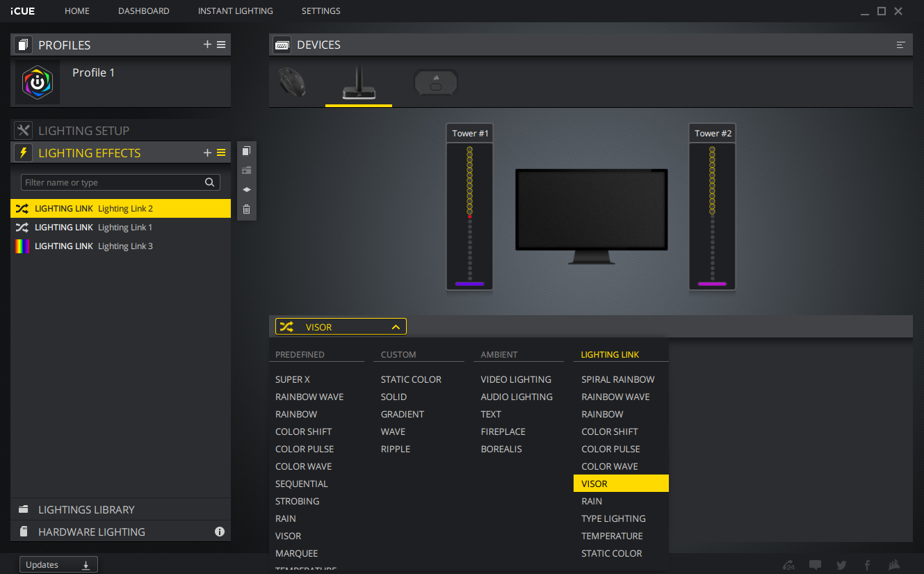The width and height of the screenshot is (924, 574).
Task: Choose SUPER X predefined effect
Action: pyautogui.click(x=293, y=379)
